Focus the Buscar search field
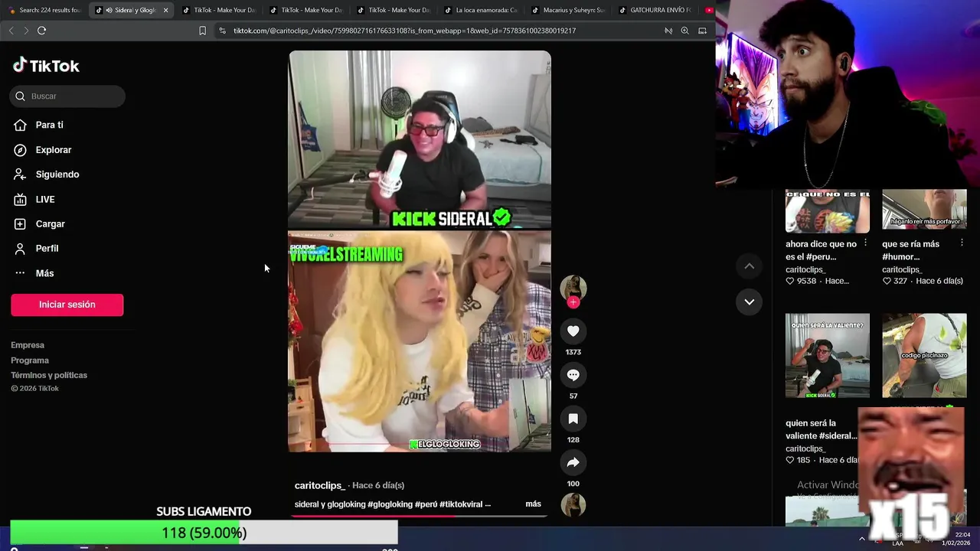Screen dimensions: 980x551 pyautogui.click(x=67, y=96)
